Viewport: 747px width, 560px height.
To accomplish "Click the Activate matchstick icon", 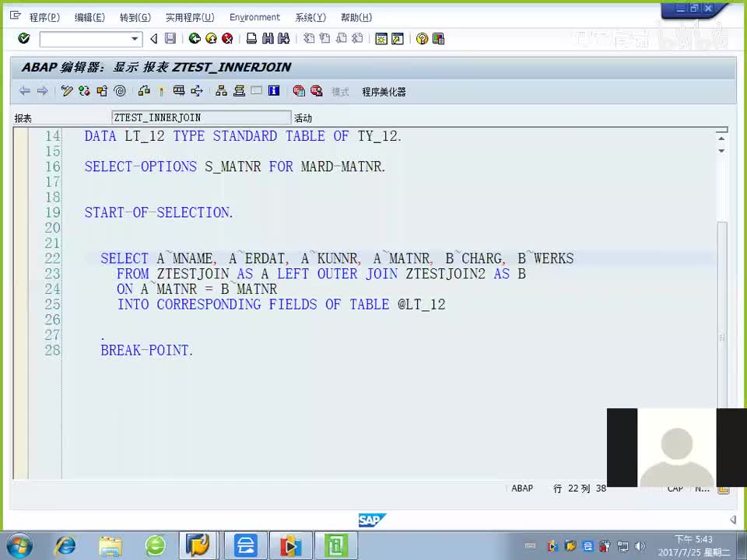I will [162, 91].
